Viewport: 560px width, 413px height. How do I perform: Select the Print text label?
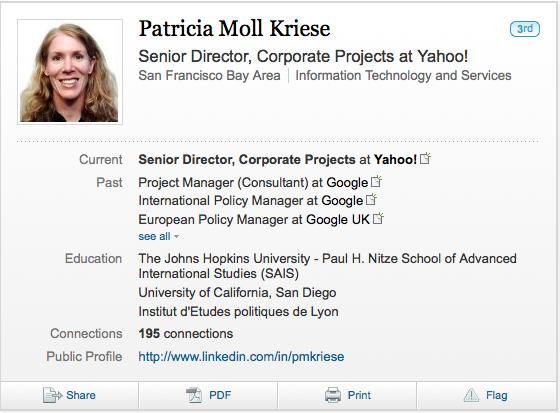point(359,395)
